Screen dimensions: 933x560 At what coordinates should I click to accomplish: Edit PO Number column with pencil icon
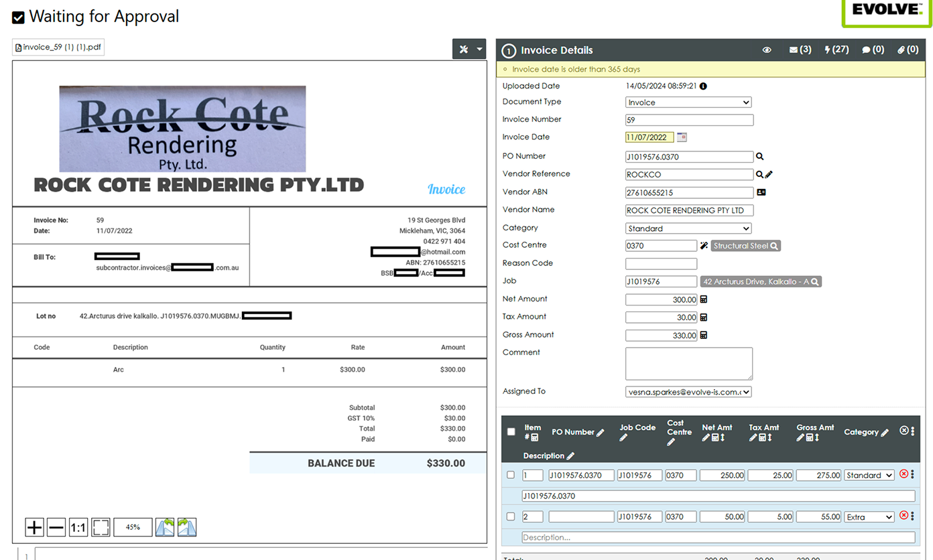click(600, 433)
